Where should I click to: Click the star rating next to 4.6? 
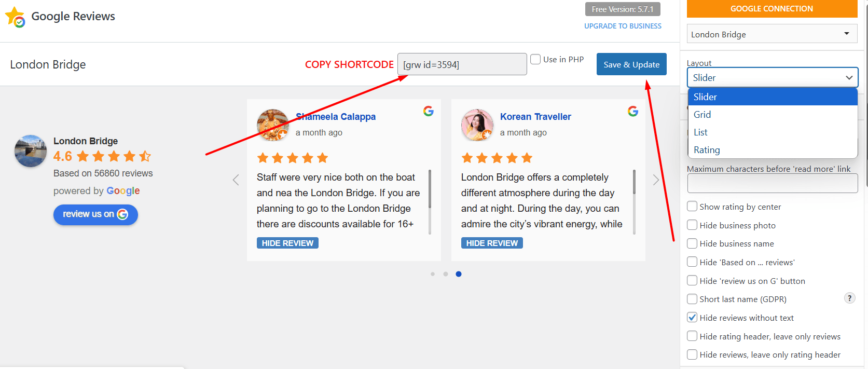[114, 156]
